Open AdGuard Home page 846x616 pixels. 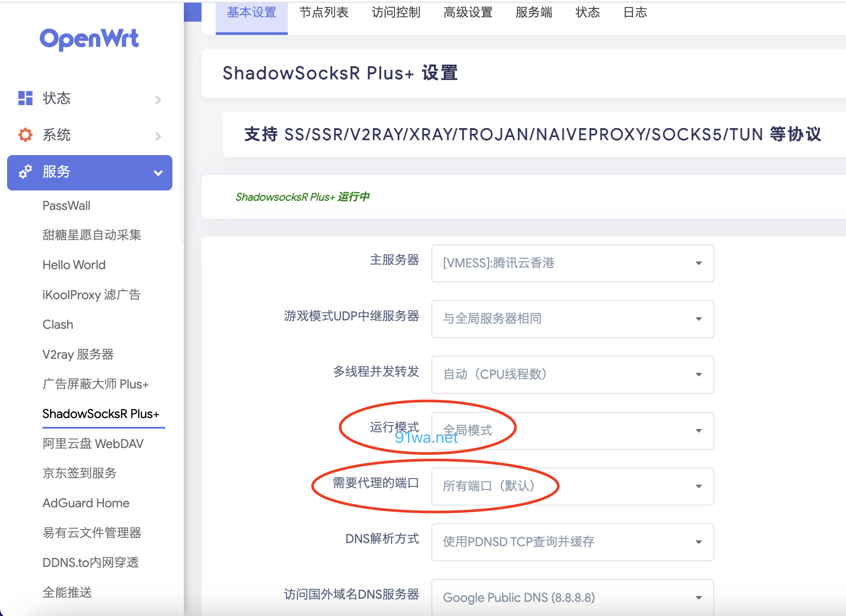click(86, 503)
